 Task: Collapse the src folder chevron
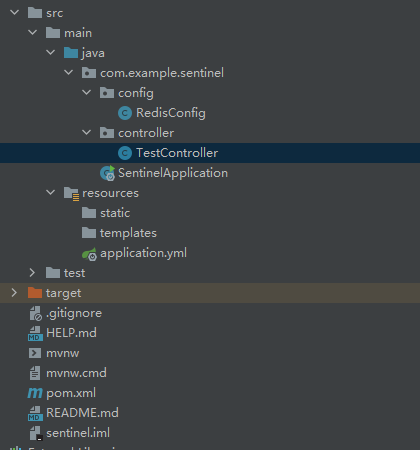(15, 13)
